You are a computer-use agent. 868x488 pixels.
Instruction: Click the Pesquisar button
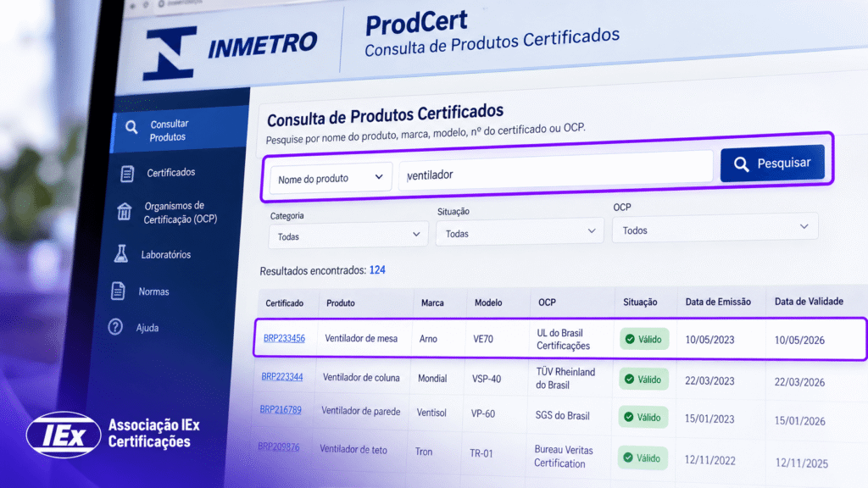pyautogui.click(x=772, y=164)
